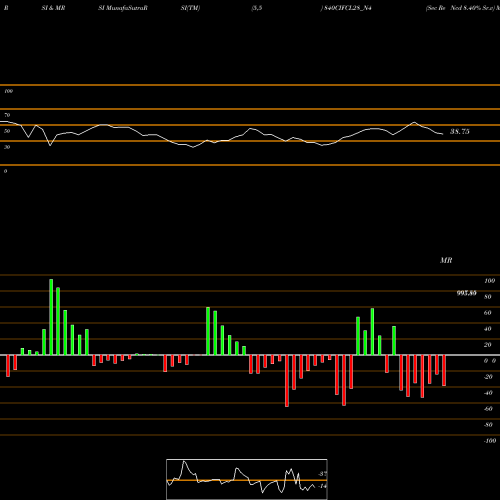Viewport: 500px width, 500px height.
Task: Click the MR axis label -100
Action: [x=489, y=441]
